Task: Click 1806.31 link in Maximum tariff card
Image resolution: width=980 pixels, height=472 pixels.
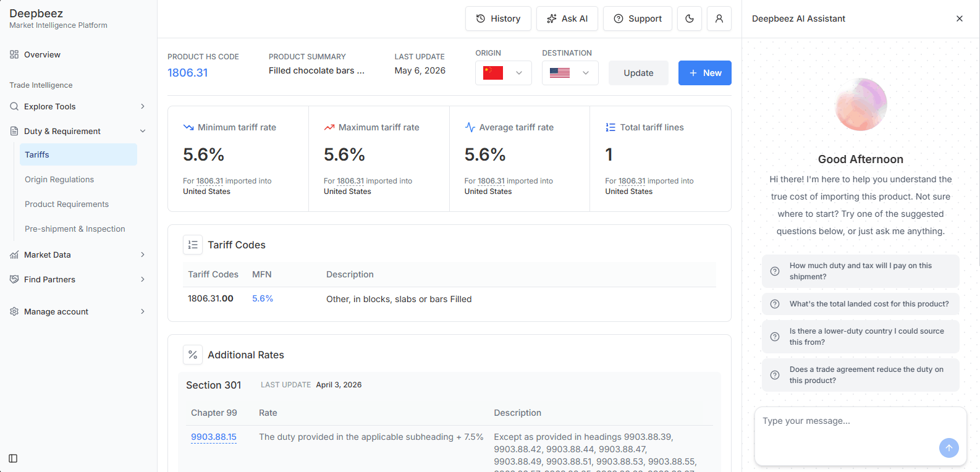Action: coord(350,181)
